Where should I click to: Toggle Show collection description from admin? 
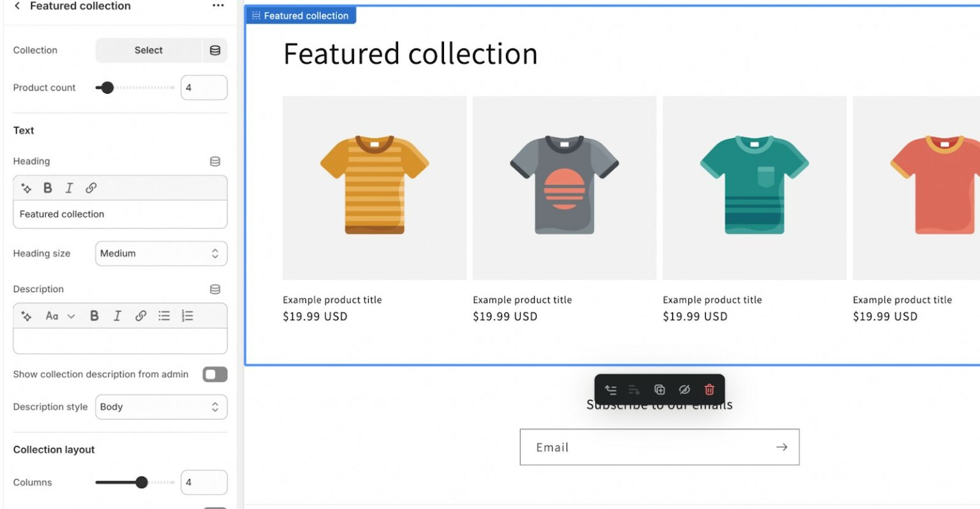214,374
